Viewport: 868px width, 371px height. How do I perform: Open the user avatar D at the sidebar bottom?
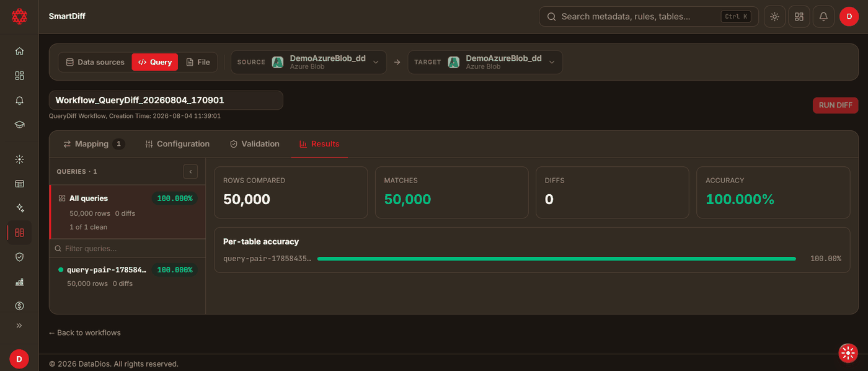pyautogui.click(x=19, y=359)
